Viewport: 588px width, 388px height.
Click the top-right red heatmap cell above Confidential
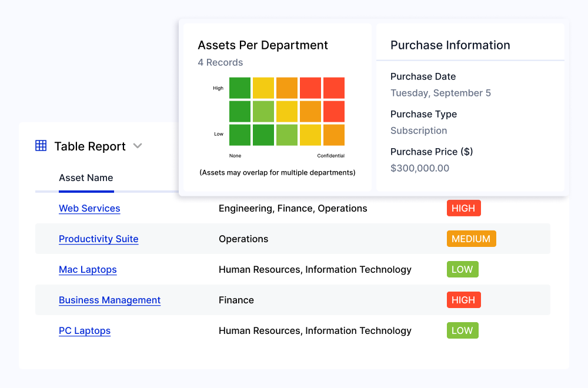pos(334,88)
